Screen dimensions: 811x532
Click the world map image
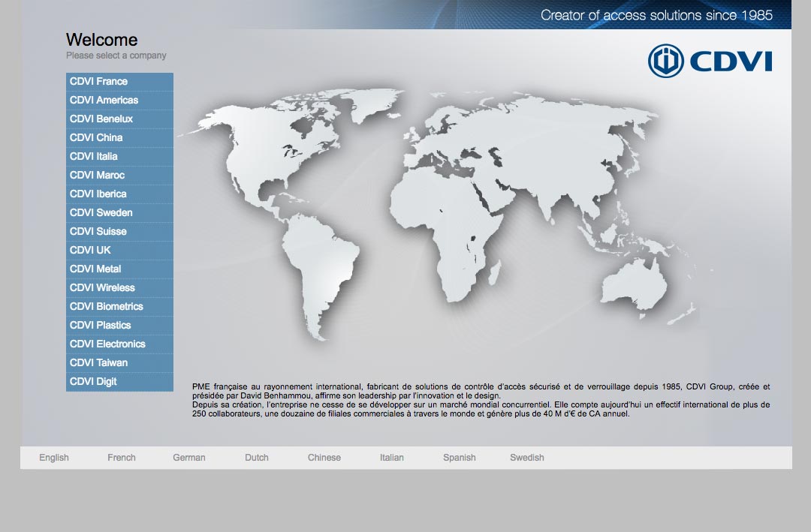[x=445, y=215]
